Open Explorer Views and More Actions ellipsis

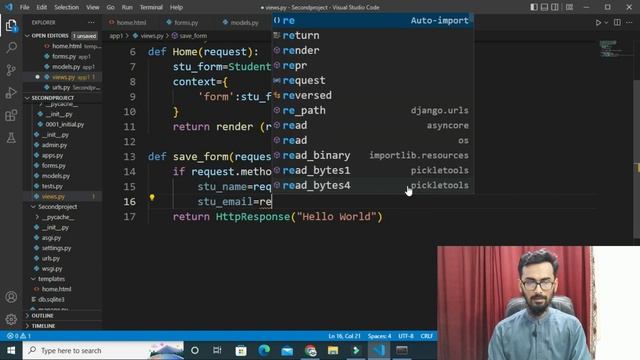click(x=91, y=22)
